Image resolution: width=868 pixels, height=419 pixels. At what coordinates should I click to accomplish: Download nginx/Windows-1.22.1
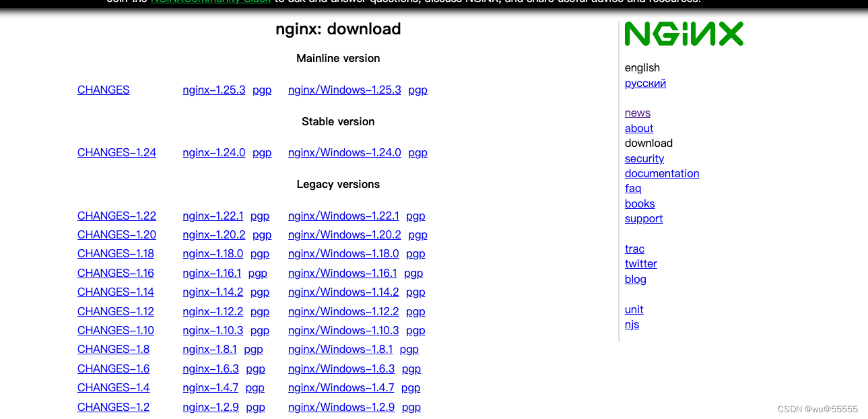(x=343, y=216)
